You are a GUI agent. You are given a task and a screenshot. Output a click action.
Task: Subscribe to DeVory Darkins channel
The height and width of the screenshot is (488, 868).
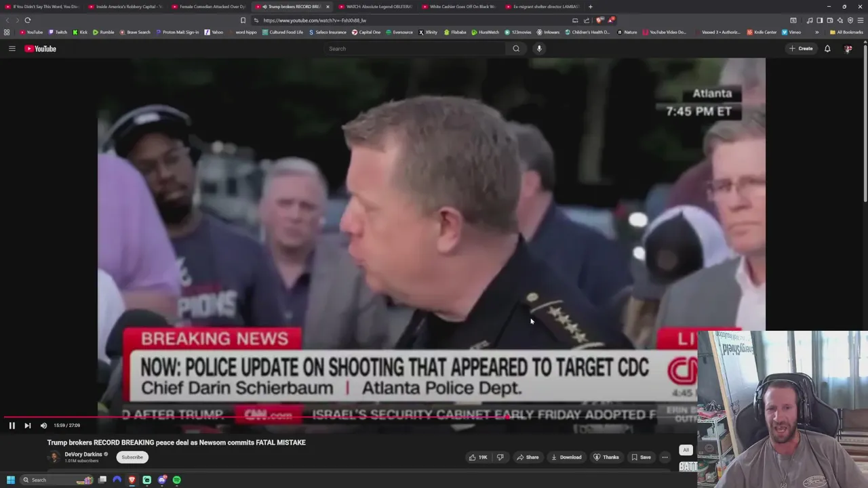click(x=132, y=457)
